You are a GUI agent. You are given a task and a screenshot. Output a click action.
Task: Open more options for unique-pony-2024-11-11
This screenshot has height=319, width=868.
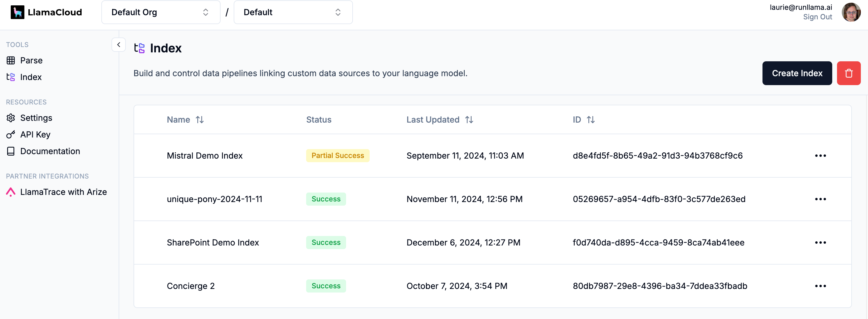[820, 199]
